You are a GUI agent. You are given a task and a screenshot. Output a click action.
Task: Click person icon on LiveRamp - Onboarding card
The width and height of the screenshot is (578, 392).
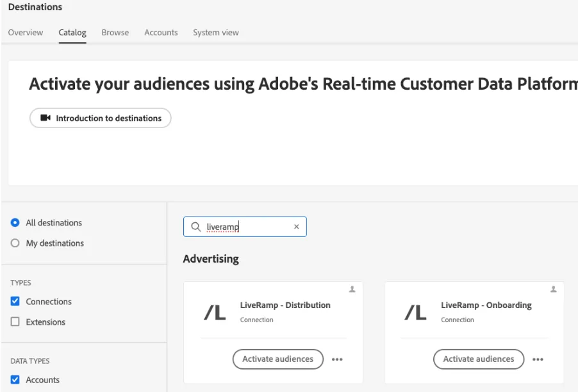point(553,290)
